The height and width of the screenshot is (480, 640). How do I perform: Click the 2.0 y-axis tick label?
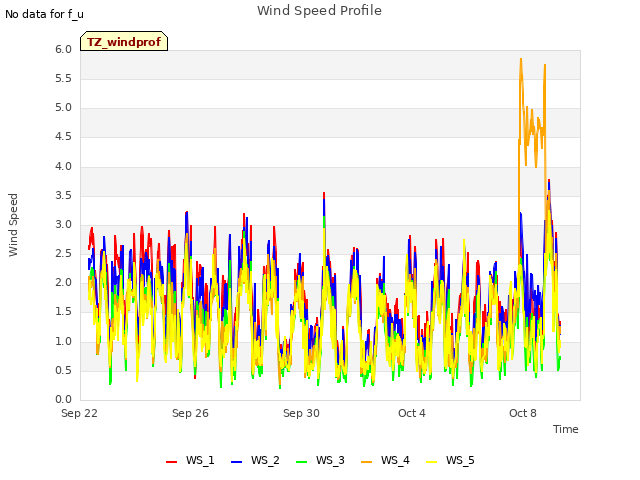pyautogui.click(x=63, y=282)
